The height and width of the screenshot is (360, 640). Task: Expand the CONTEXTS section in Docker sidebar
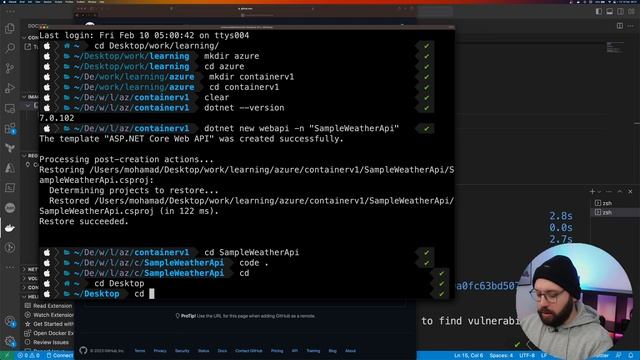click(31, 287)
